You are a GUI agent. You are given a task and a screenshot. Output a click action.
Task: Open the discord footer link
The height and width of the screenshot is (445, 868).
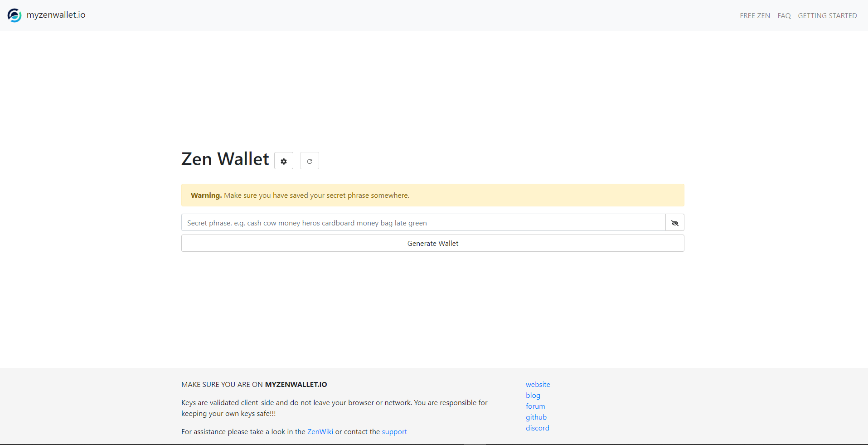(538, 428)
